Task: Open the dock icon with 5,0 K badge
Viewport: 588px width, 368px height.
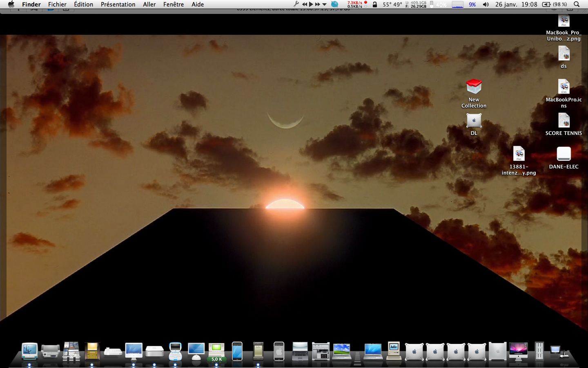Action: click(x=216, y=352)
